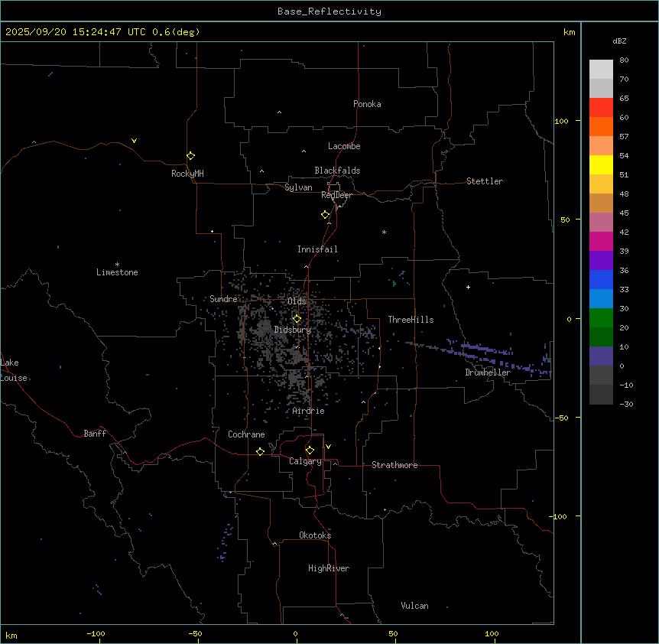Choose the light blue legend swatch
659x644 pixels.
(x=601, y=299)
